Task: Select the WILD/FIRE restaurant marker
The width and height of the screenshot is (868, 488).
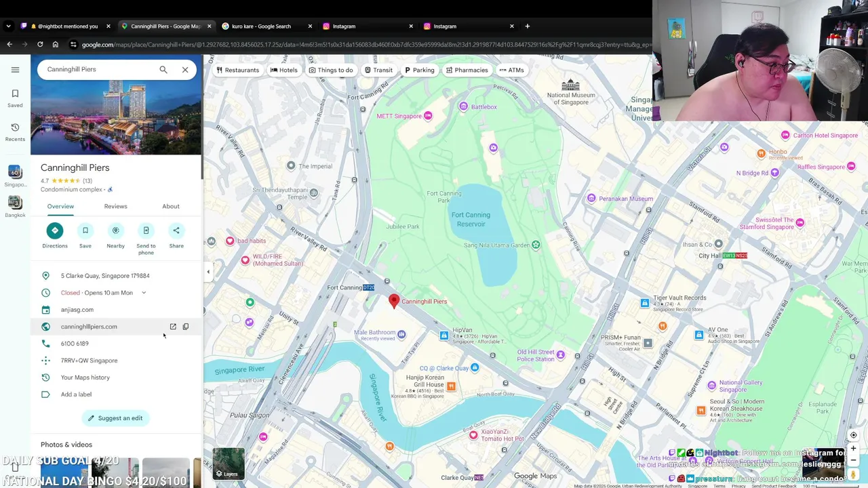Action: click(245, 260)
